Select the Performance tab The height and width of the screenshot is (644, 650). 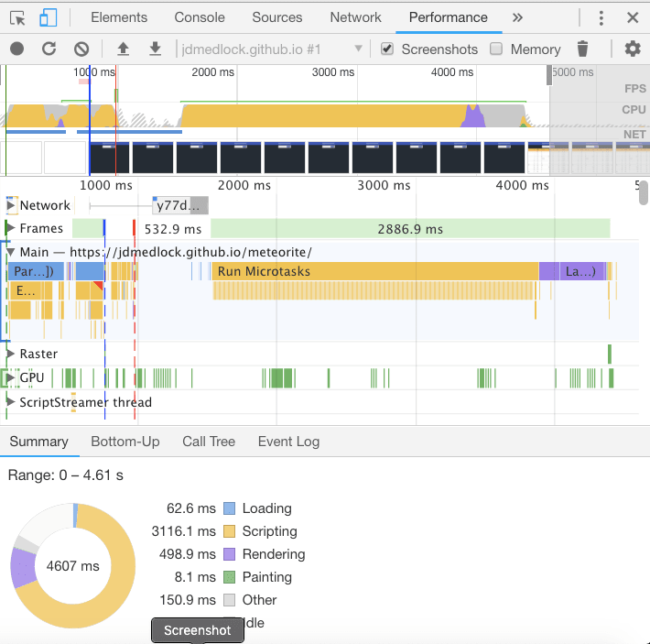coord(448,17)
